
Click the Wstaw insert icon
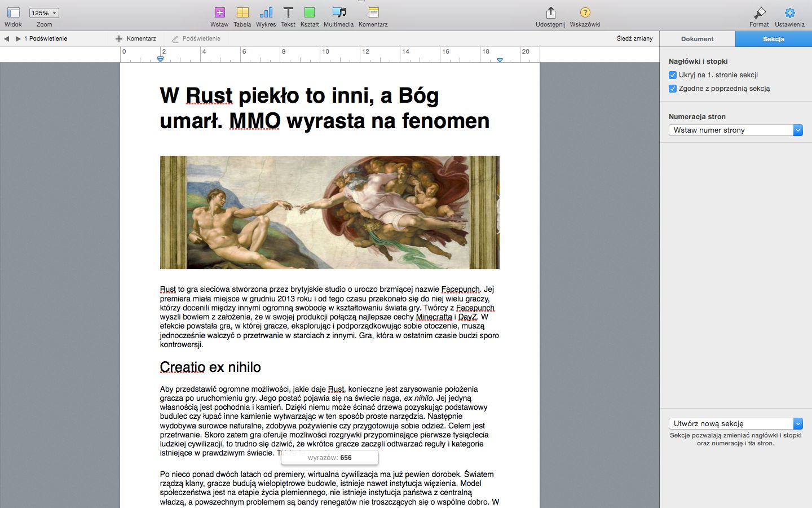point(219,12)
